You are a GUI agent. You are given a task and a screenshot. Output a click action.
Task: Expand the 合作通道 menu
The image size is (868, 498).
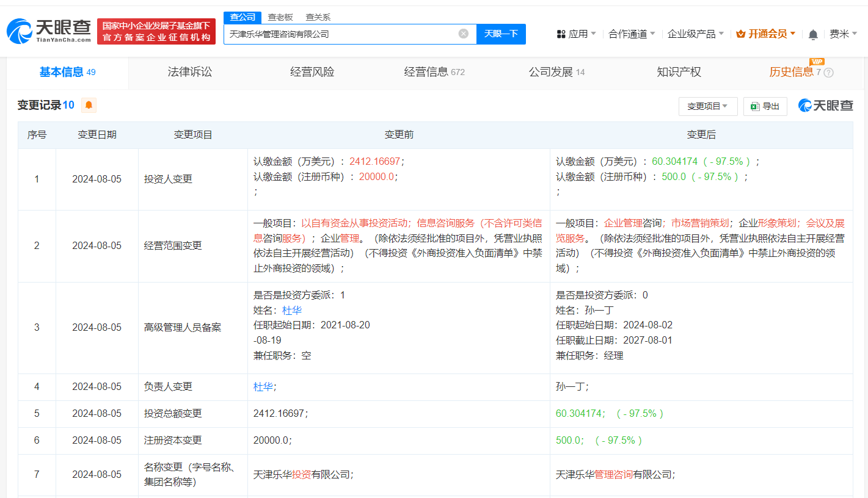click(x=632, y=34)
